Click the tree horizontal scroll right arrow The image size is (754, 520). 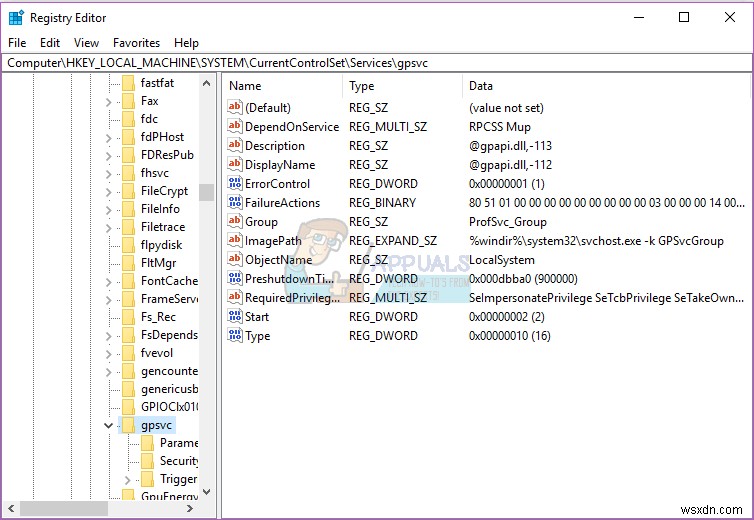(x=190, y=508)
